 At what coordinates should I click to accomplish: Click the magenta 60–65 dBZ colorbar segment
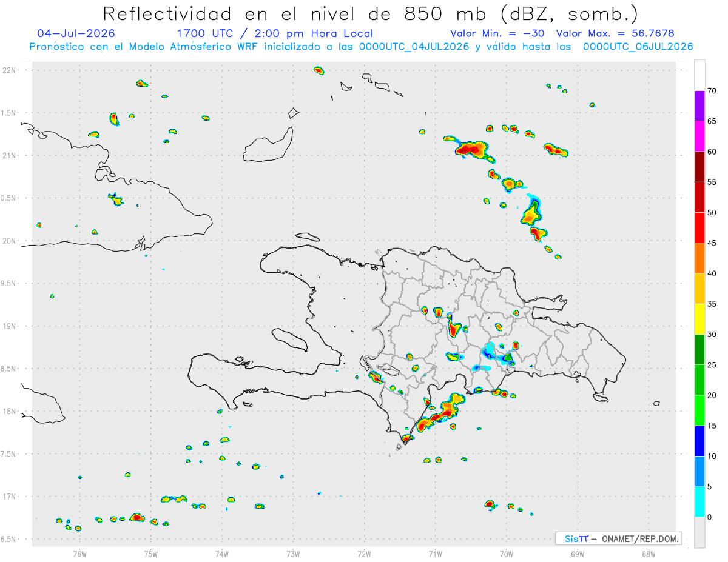click(x=699, y=136)
